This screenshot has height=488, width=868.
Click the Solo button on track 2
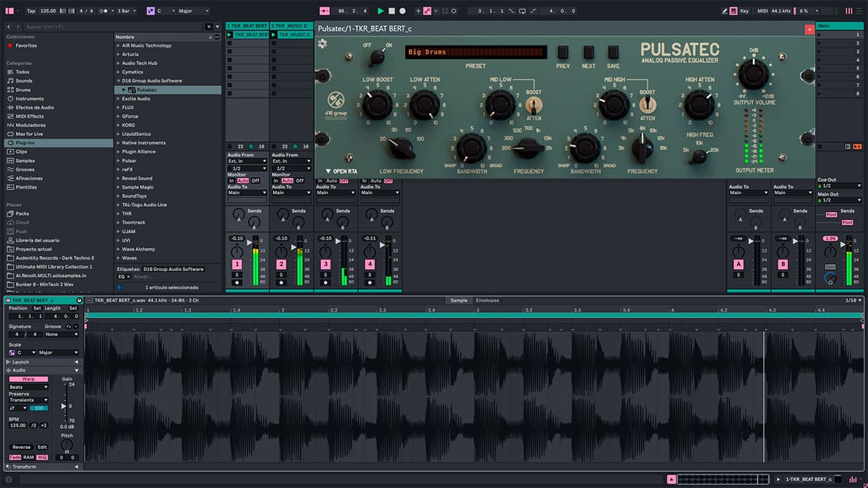pos(281,275)
